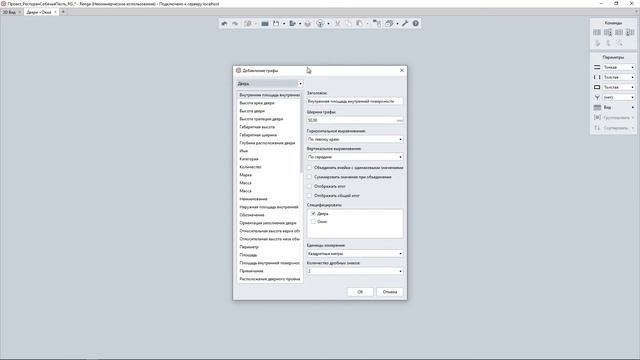The height and width of the screenshot is (360, 640).
Task: Enable Отображать общий итог checkbox
Action: pyautogui.click(x=309, y=196)
